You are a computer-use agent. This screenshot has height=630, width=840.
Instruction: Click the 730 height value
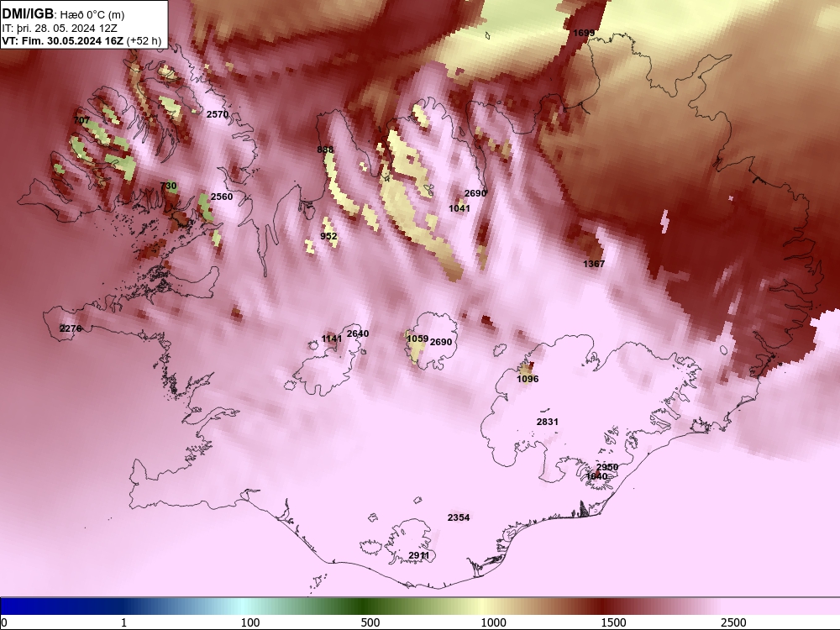(x=168, y=186)
